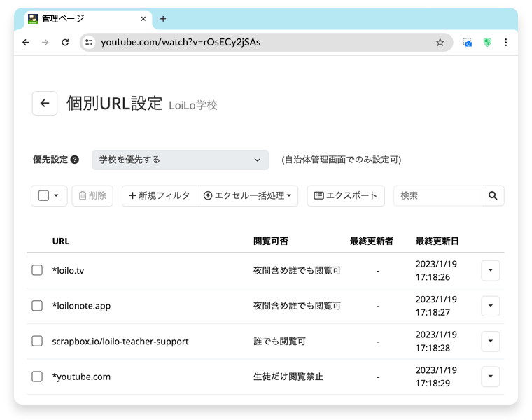Screen dimensions: 532x420
Task: Reload the page with refresh icon
Action: click(x=65, y=43)
